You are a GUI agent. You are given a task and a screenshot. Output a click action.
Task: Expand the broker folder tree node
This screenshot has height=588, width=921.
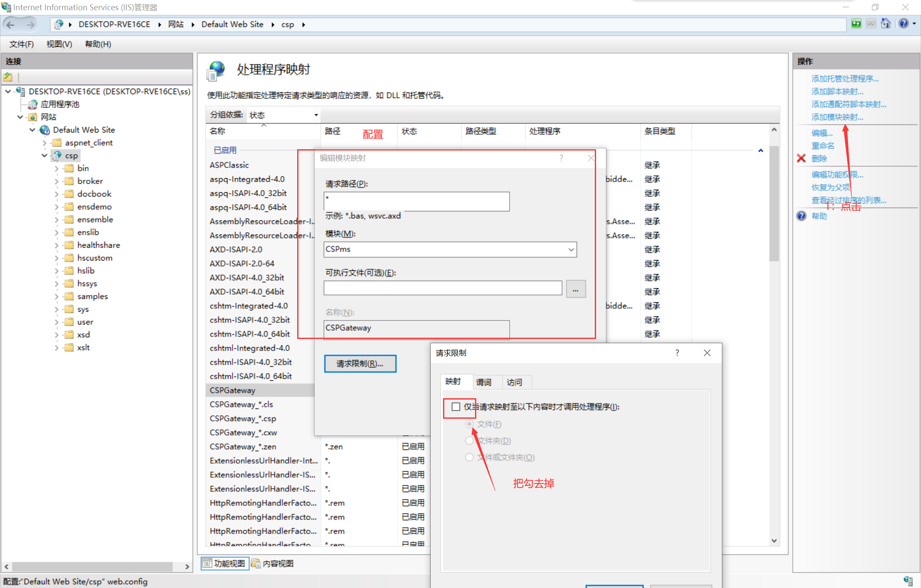tap(56, 181)
